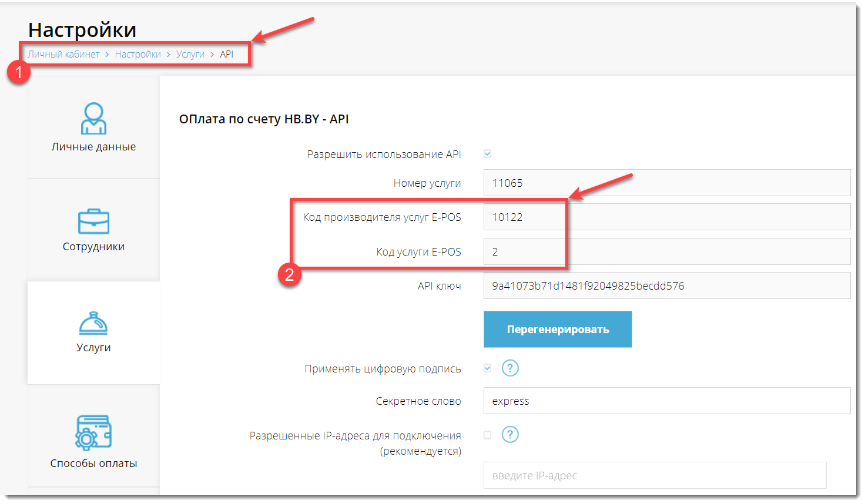Select the Услуги service bell icon
865x504 pixels.
pyautogui.click(x=93, y=323)
